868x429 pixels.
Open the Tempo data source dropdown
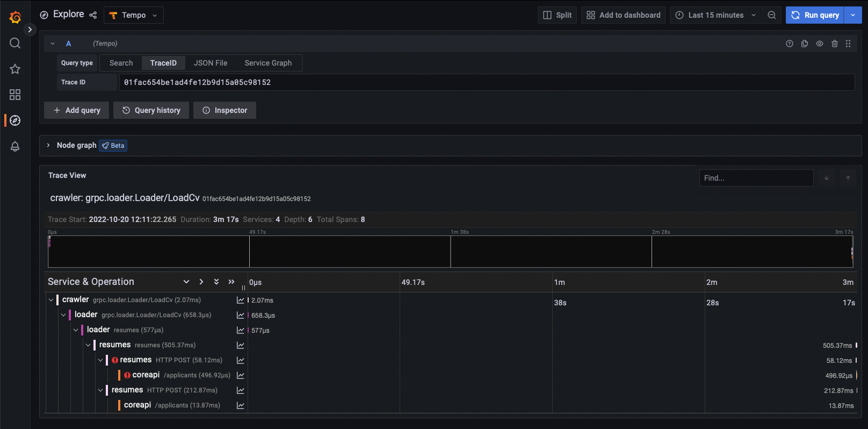[134, 15]
